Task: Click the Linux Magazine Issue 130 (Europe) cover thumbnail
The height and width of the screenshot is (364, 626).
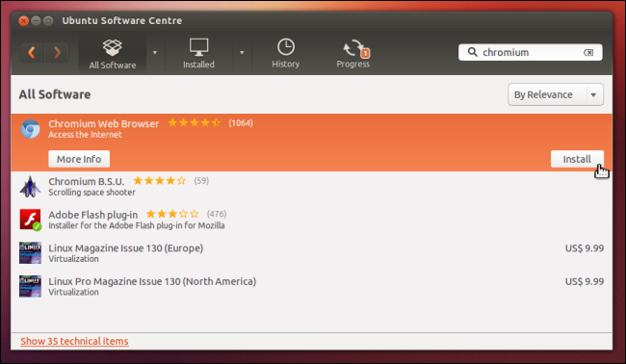Action: click(x=31, y=252)
